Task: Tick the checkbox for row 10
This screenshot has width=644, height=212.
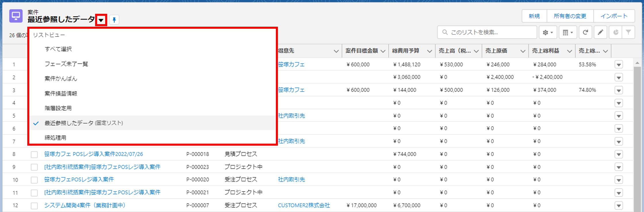Action: [34, 180]
